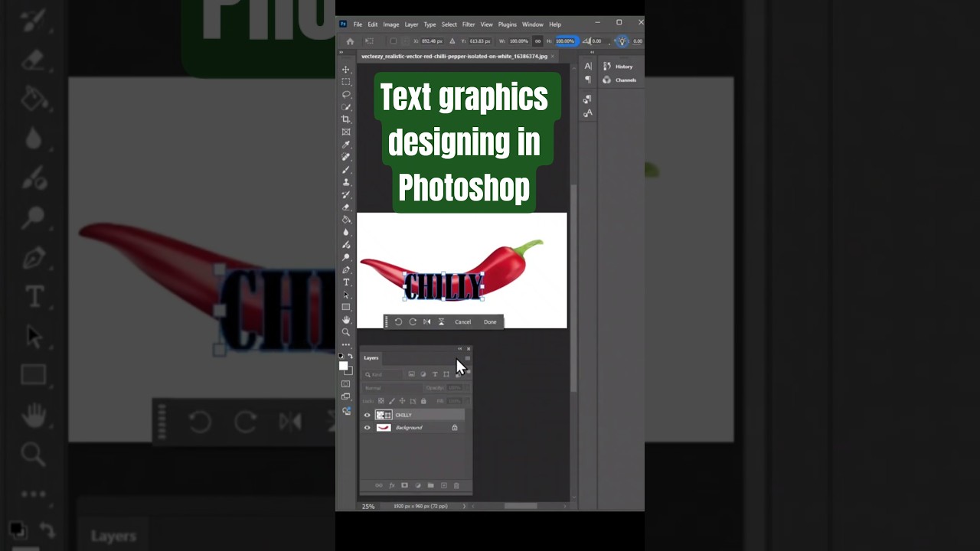Select the Paint Bucket tool
Screen dimensions: 980x551
point(346,220)
